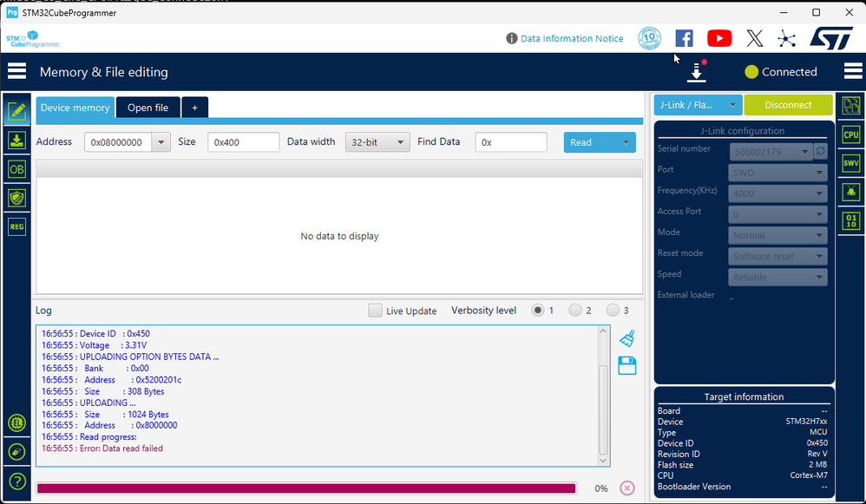Open the Facebook icon
This screenshot has width=866, height=504.
click(684, 38)
